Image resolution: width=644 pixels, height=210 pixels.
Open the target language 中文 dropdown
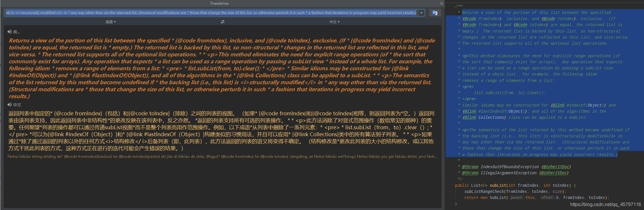coord(334,22)
